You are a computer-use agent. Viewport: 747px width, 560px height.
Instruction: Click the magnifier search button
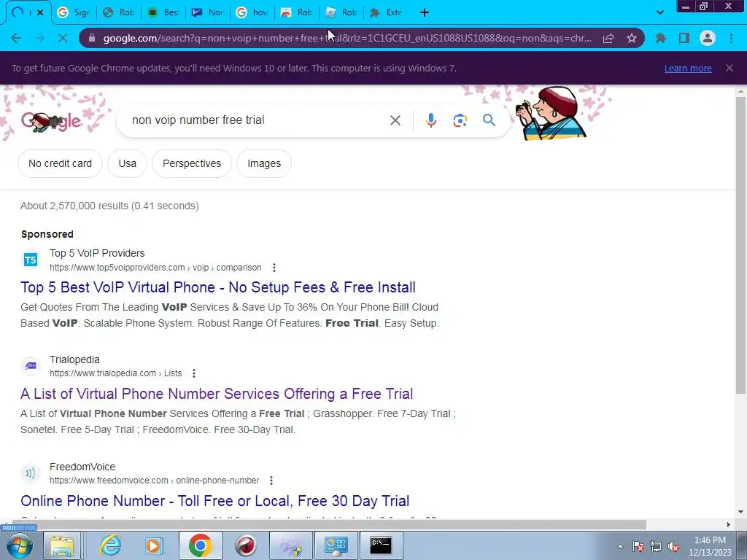[x=489, y=120]
